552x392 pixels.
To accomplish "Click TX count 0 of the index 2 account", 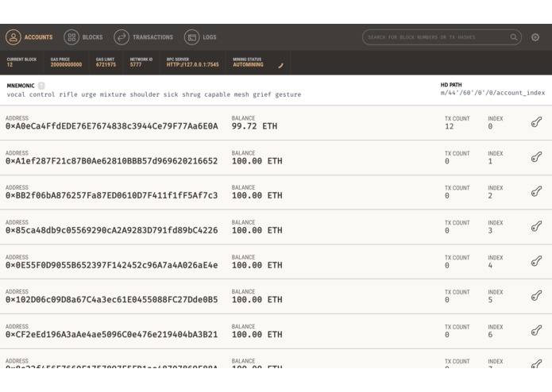I will tap(447, 196).
